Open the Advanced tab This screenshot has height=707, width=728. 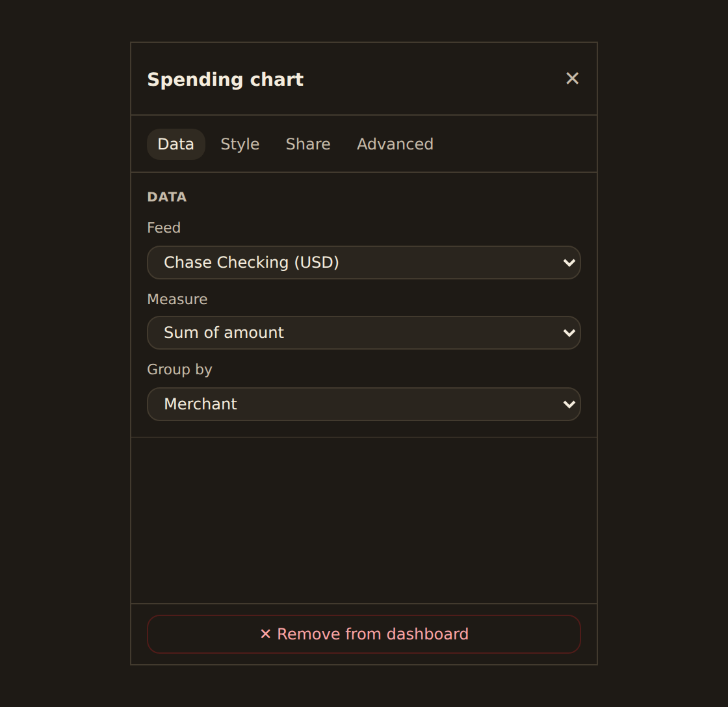395,144
